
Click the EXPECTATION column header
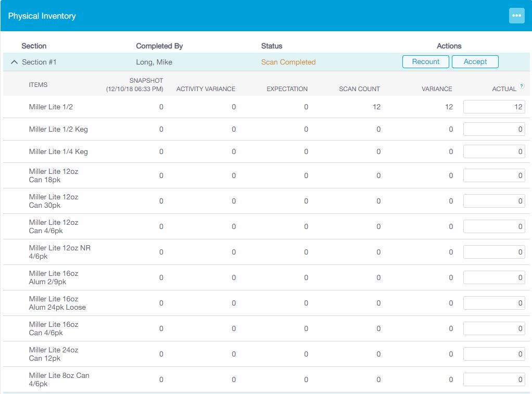tap(287, 89)
